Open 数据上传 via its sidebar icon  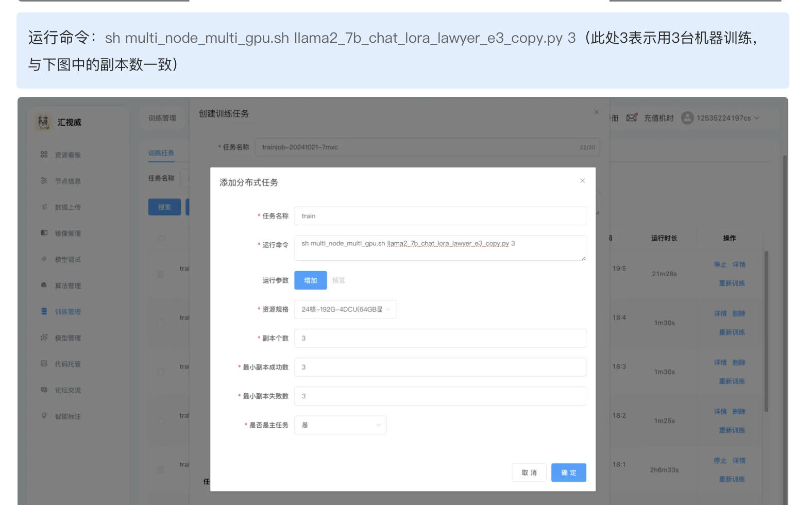pos(44,207)
